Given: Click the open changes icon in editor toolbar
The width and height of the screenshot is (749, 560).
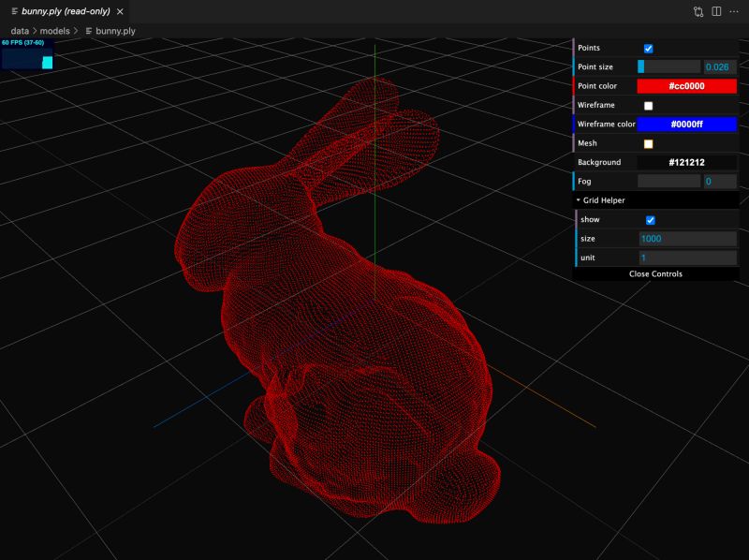Looking at the screenshot, I should point(698,11).
